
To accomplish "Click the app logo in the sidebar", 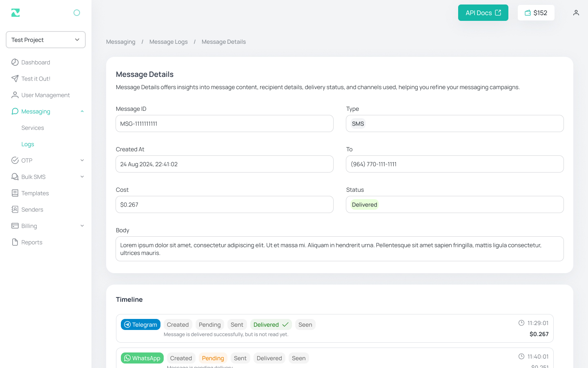I will [x=16, y=13].
